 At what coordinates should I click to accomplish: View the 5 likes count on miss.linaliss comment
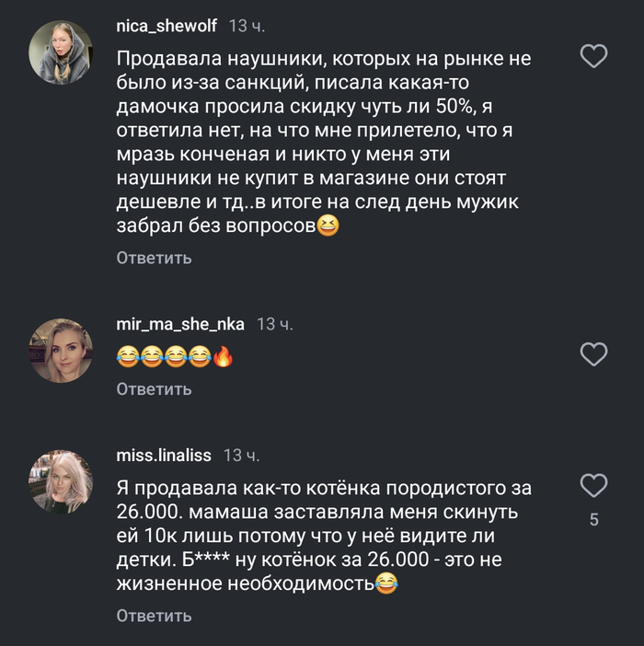click(x=594, y=520)
